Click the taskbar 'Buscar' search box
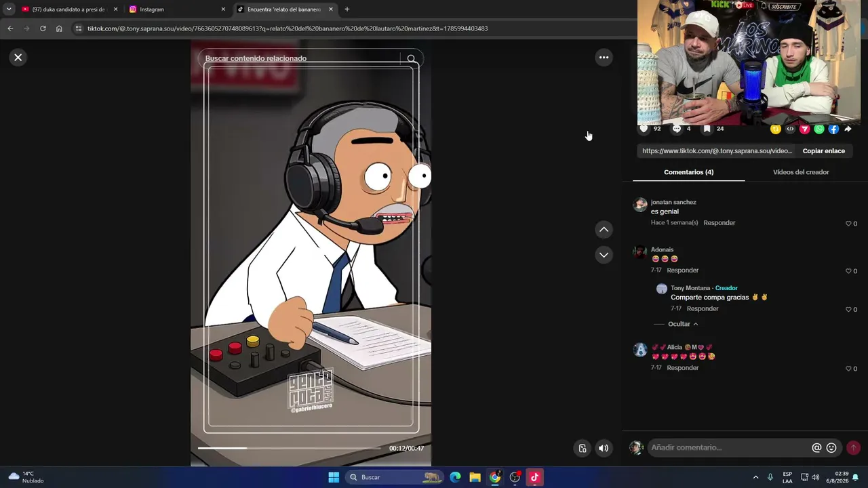The width and height of the screenshot is (868, 488). point(395,477)
